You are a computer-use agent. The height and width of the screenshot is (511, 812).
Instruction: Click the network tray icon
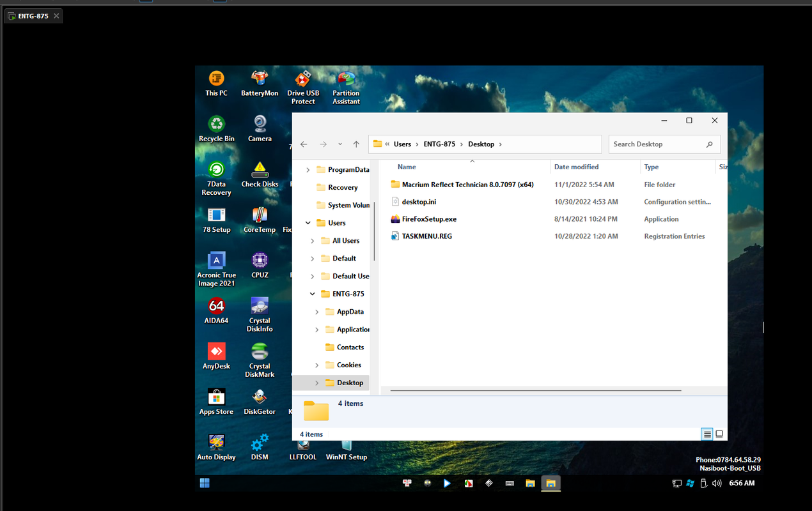pos(676,484)
